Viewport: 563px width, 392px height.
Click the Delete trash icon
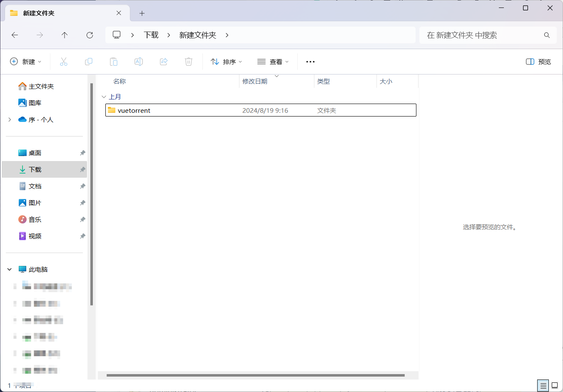pyautogui.click(x=189, y=62)
